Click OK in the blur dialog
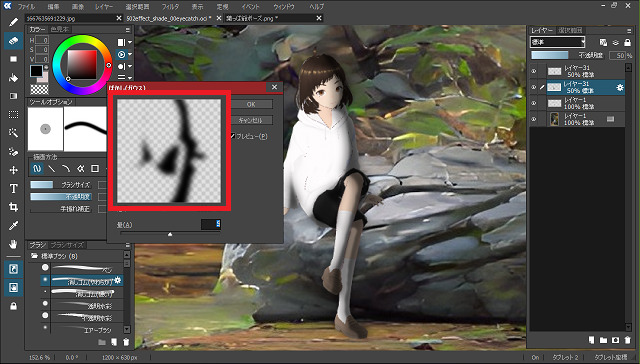 click(251, 104)
